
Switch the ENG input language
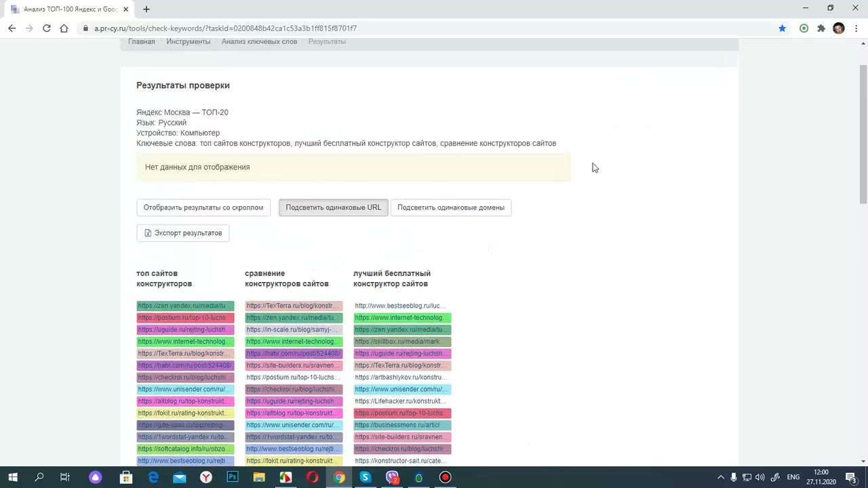793,477
